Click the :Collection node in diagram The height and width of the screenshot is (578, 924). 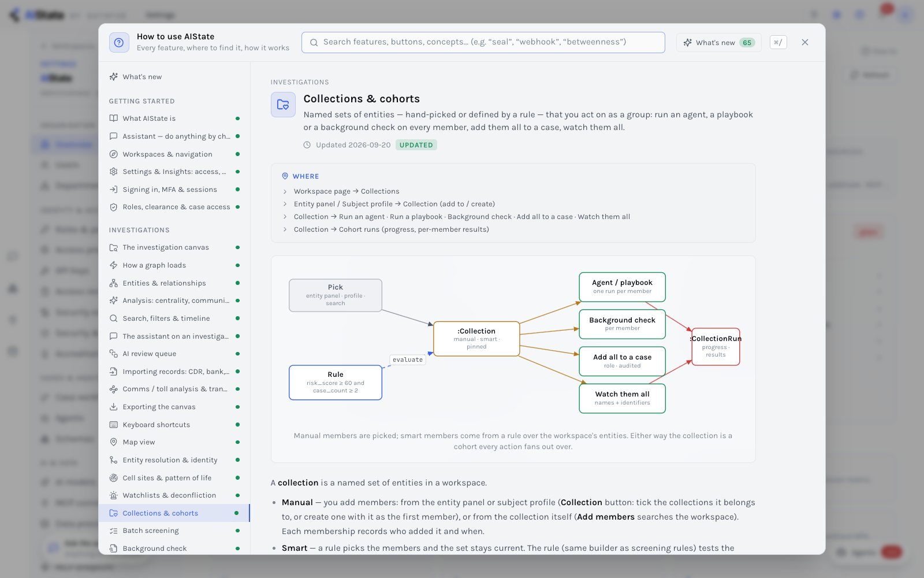coord(476,339)
